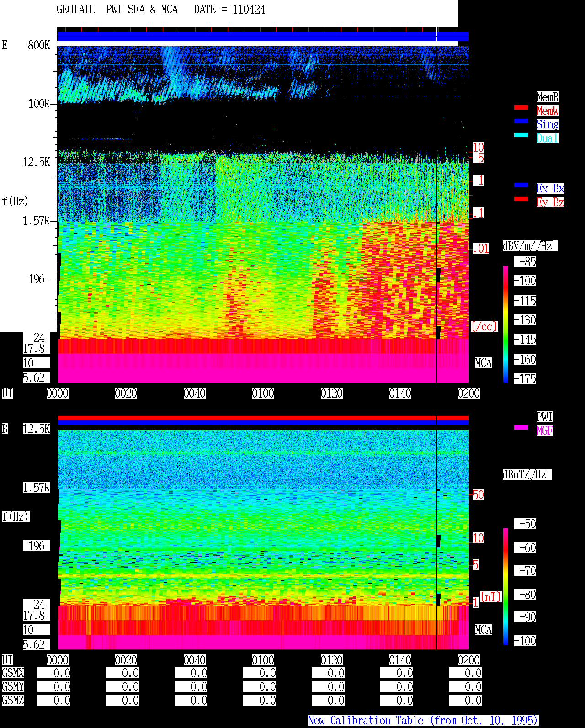Click the MemR legend label
The width and height of the screenshot is (585, 728).
(x=548, y=97)
